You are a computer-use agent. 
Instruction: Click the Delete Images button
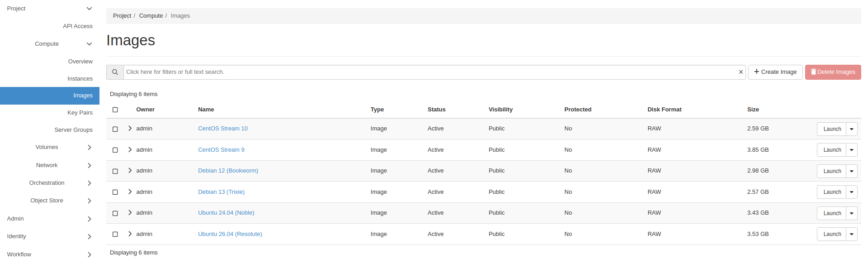point(833,72)
